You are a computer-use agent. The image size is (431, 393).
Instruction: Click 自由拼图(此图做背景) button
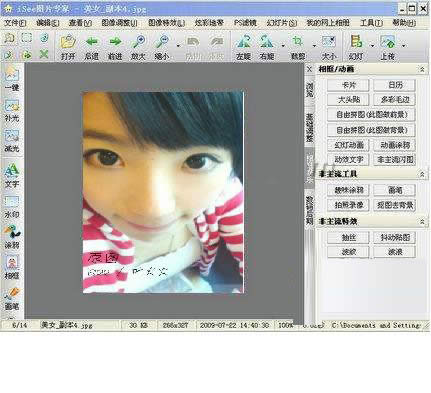point(371,130)
